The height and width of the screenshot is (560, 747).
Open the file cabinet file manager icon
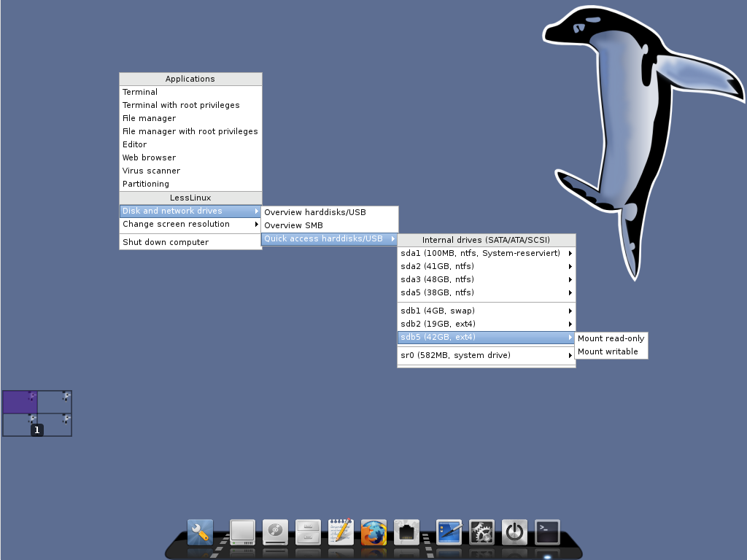[308, 532]
